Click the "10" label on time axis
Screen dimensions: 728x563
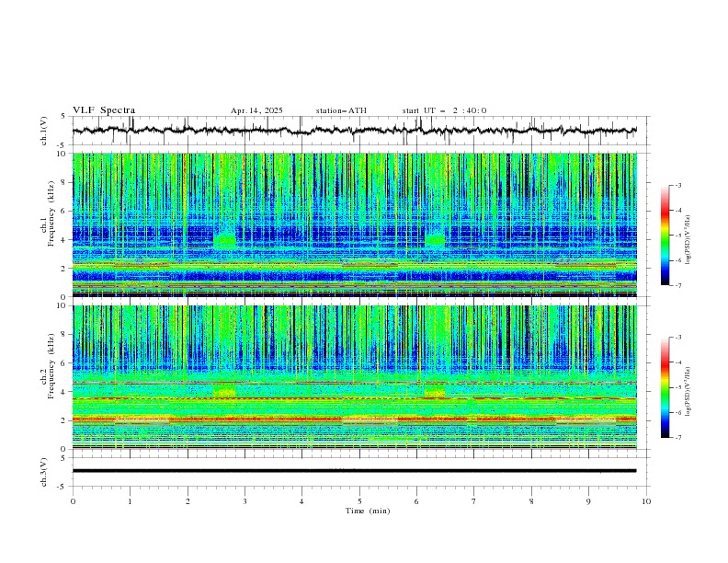[x=646, y=501]
